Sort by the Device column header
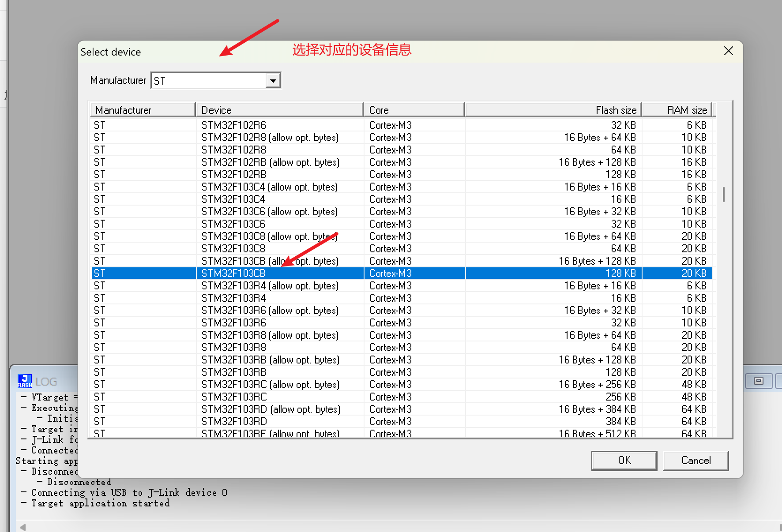782x532 pixels. 279,110
